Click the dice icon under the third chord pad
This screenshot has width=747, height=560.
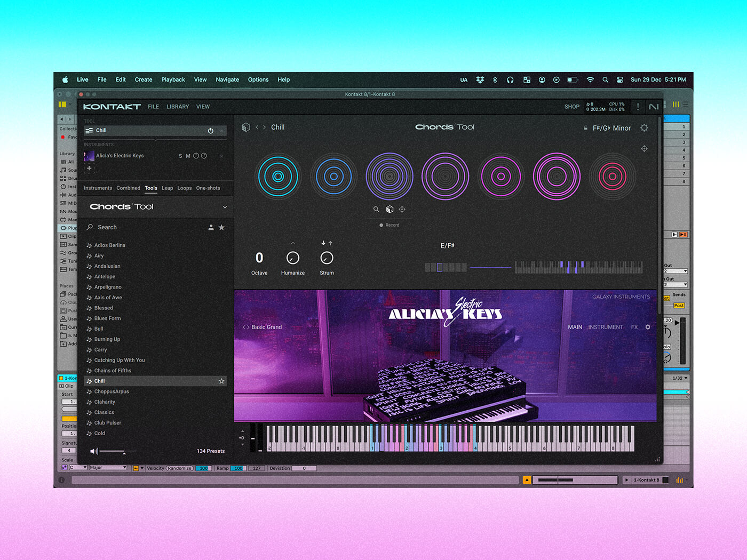[x=390, y=210]
